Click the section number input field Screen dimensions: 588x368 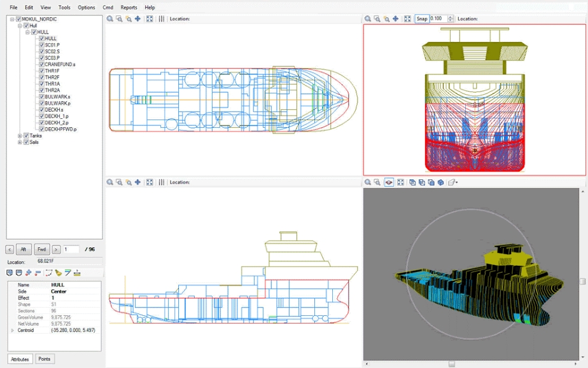[71, 250]
